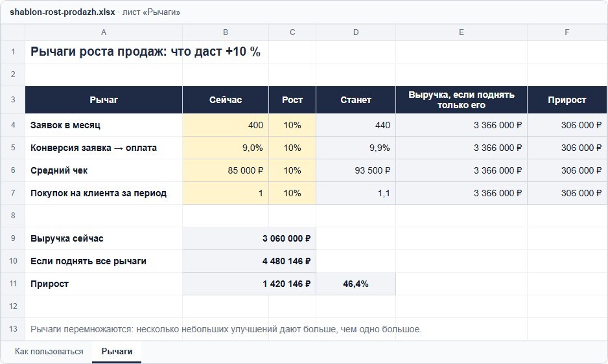Select the «Рычаги» sheet tab
Screen dimensions: 608x364
click(117, 352)
